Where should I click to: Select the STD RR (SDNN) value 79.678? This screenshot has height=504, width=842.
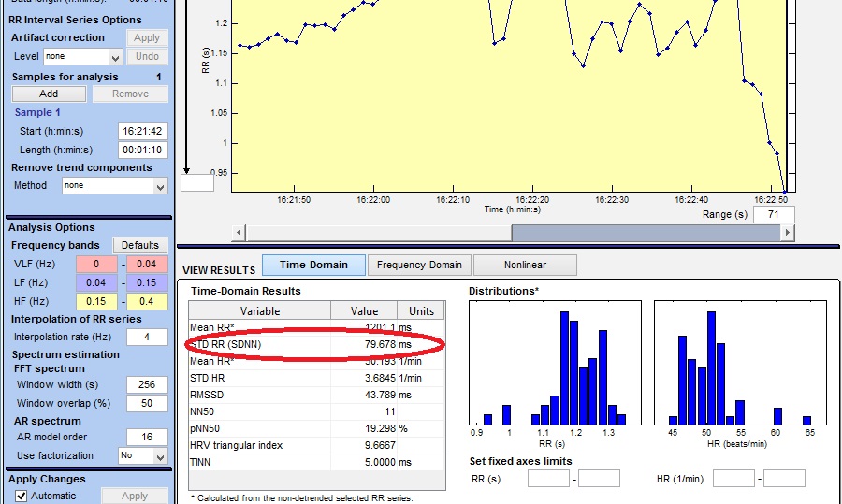click(380, 345)
